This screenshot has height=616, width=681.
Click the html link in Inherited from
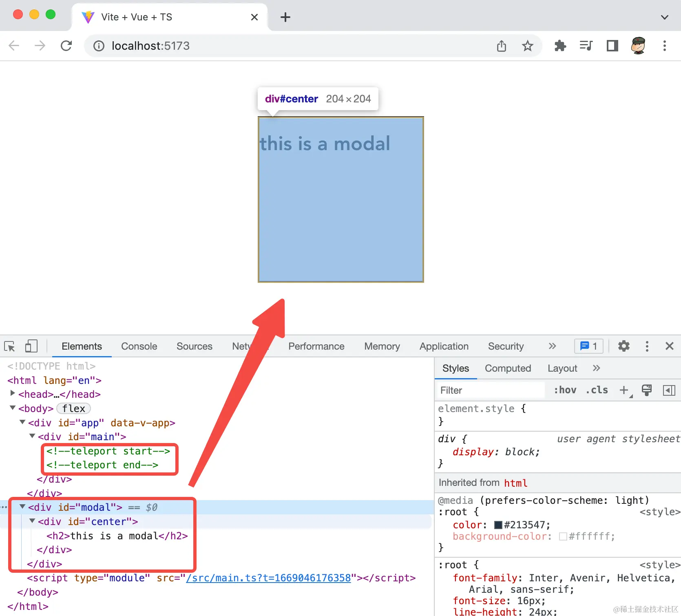[515, 483]
